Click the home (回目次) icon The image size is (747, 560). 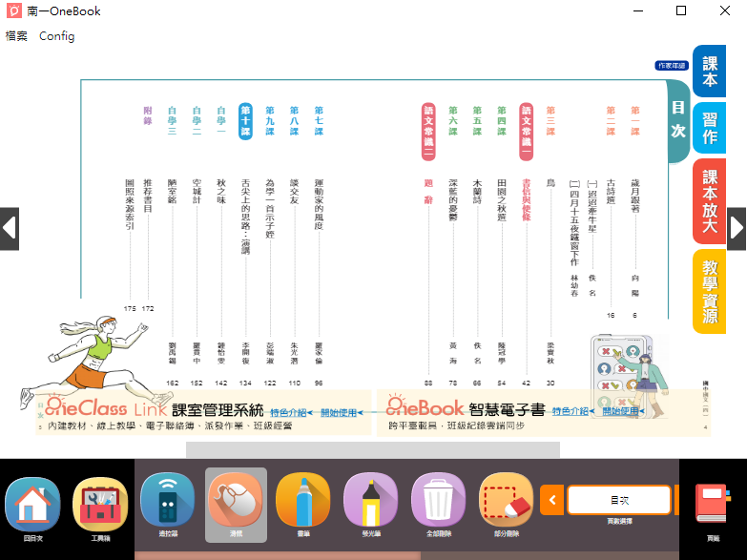tap(32, 505)
